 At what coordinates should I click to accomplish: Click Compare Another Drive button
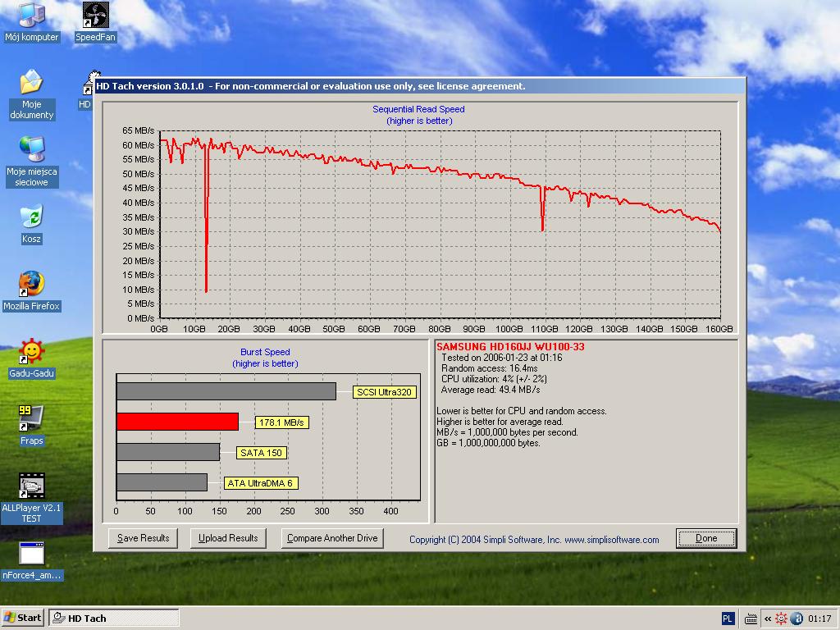pyautogui.click(x=332, y=538)
